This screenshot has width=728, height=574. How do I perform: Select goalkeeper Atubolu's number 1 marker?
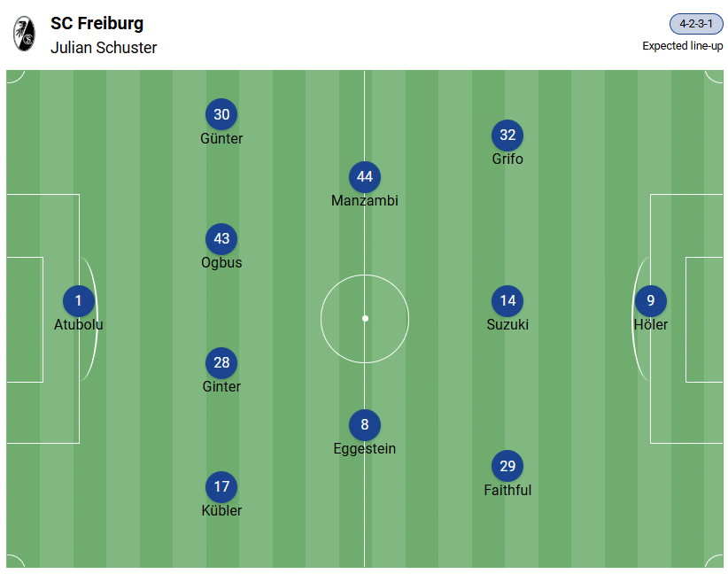[x=78, y=301]
